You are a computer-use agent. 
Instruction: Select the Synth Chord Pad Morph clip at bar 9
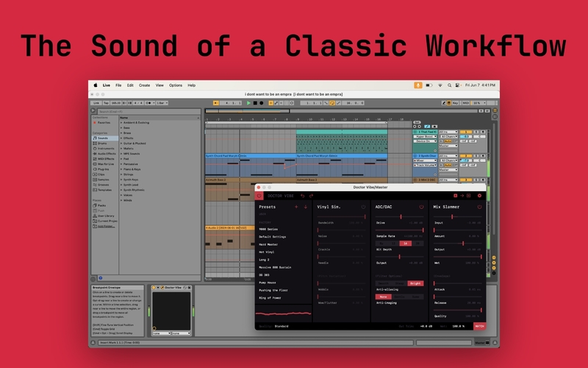[342, 156]
